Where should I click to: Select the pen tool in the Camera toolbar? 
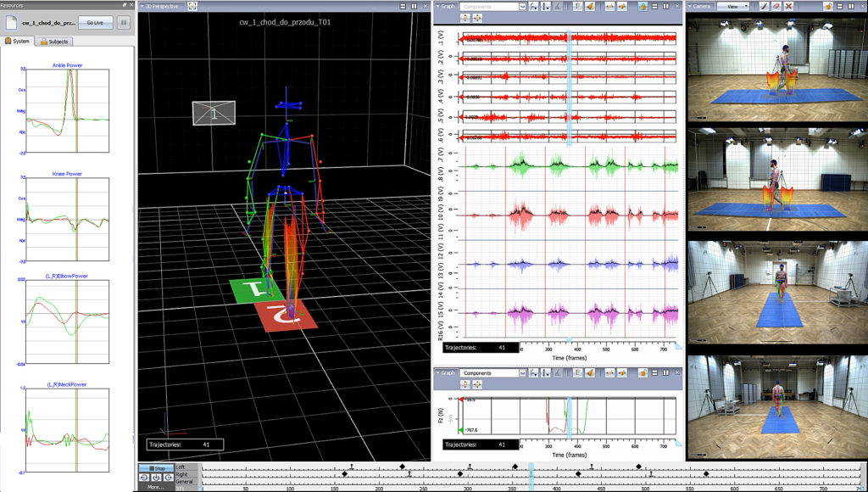(x=765, y=6)
